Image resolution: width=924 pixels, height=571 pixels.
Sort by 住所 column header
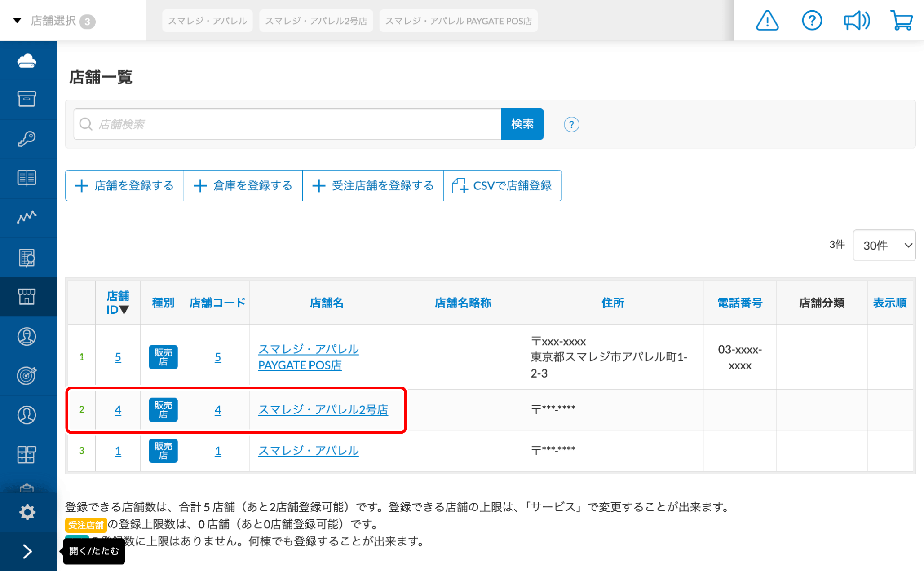613,303
